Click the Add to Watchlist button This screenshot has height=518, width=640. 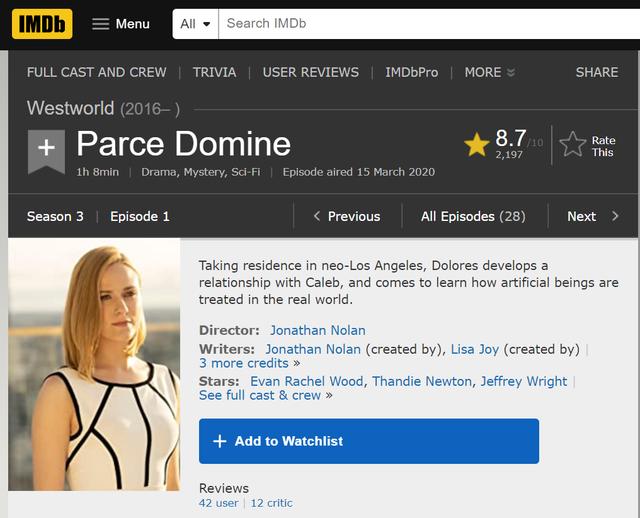coord(369,441)
